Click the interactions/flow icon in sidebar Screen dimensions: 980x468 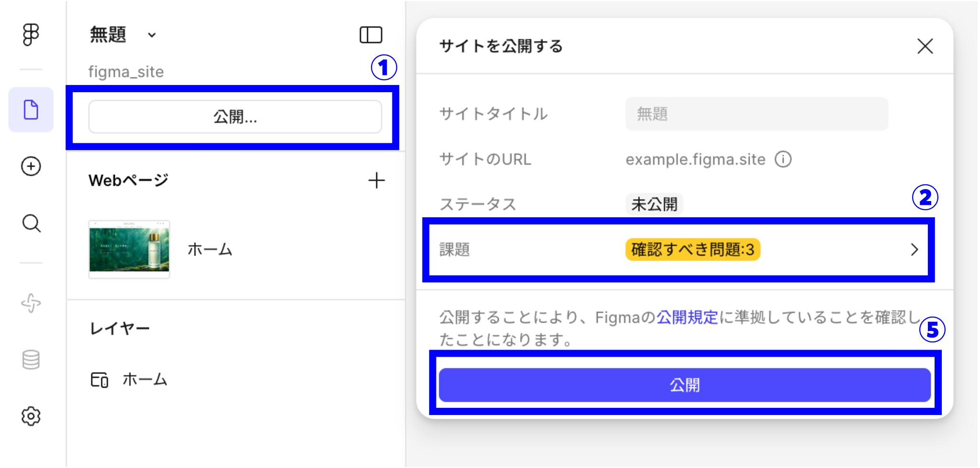31,302
